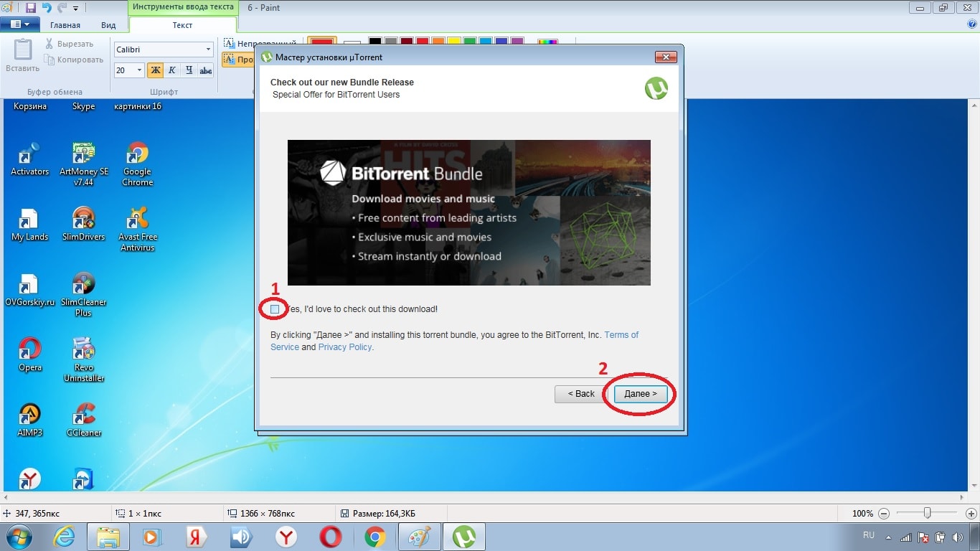Click the Вставить paste button
Image resolution: width=980 pixels, height=551 pixels.
[23, 56]
